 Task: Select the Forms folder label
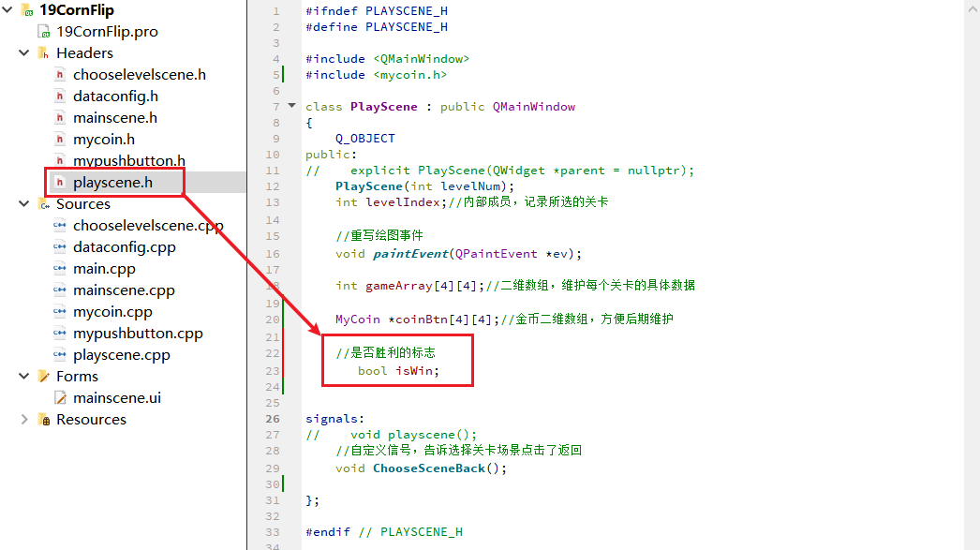click(x=77, y=377)
